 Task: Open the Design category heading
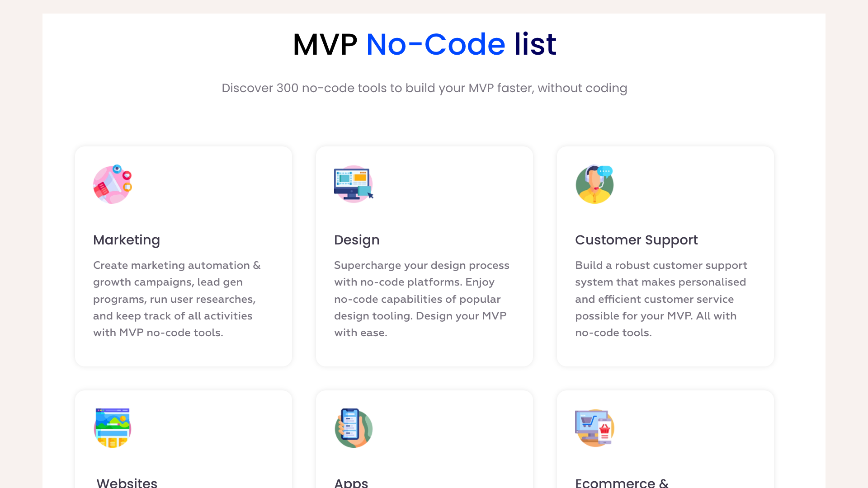click(x=357, y=240)
